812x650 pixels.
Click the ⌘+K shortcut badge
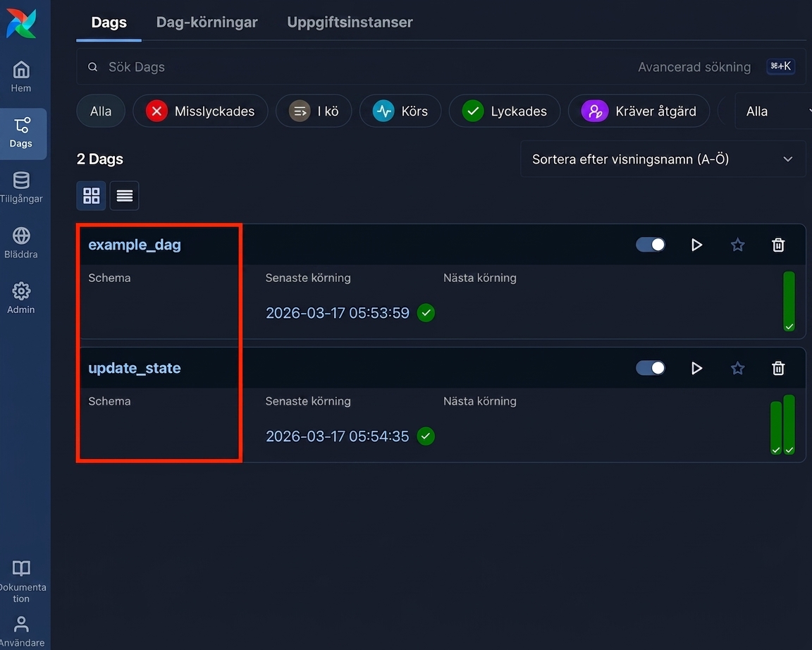780,66
